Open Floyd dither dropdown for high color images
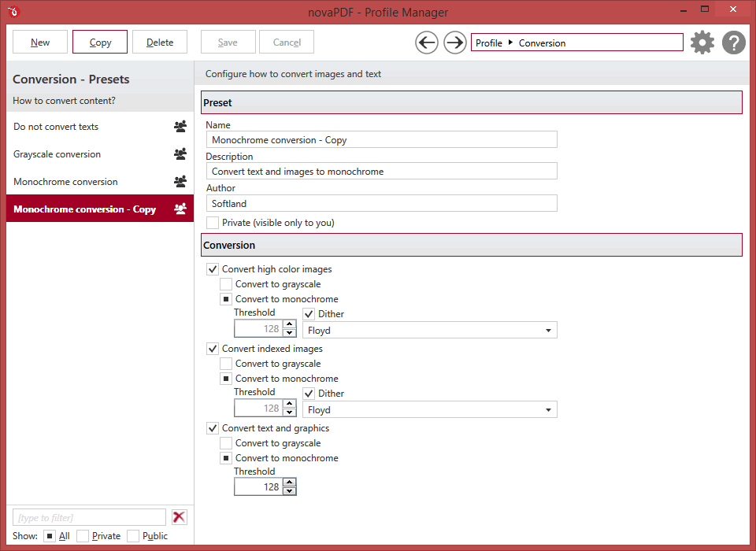This screenshot has width=756, height=551. [x=430, y=331]
